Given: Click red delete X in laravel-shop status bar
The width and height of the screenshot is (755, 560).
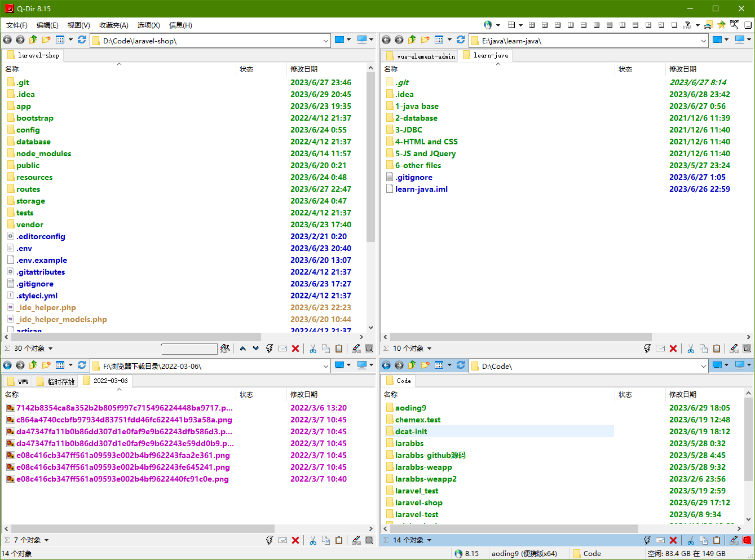Looking at the screenshot, I should tap(295, 349).
